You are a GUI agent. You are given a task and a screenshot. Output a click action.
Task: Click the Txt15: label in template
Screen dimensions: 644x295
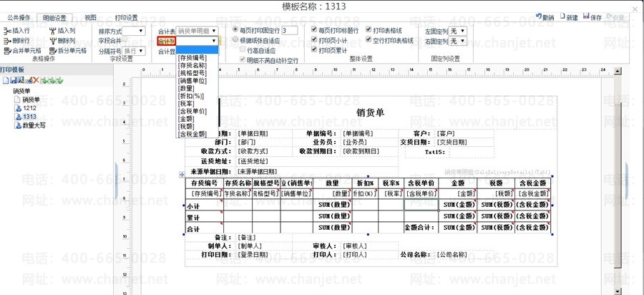coord(435,152)
